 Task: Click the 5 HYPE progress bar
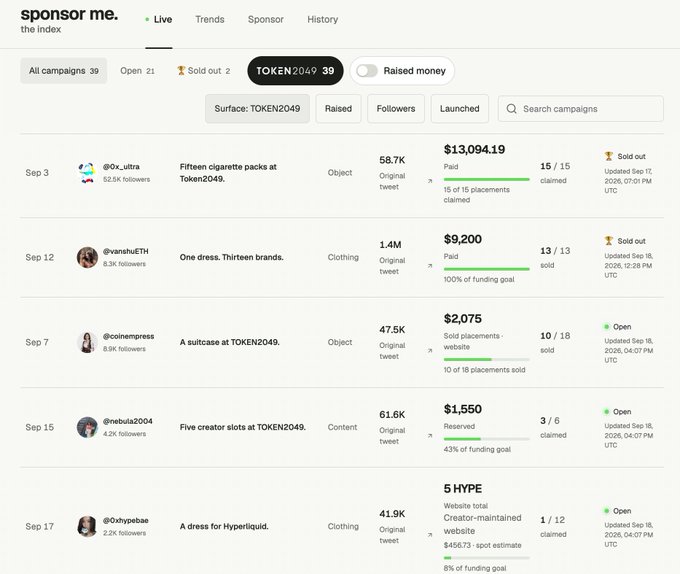487,558
